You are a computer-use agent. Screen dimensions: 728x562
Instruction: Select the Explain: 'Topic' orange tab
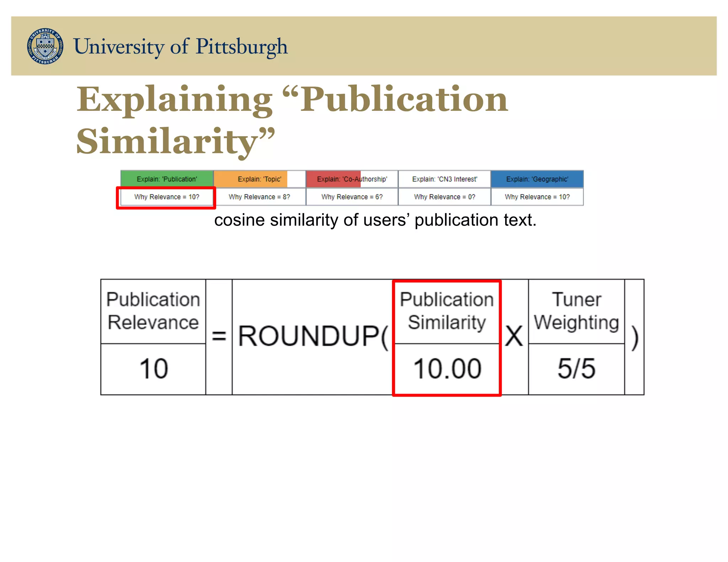(x=259, y=179)
